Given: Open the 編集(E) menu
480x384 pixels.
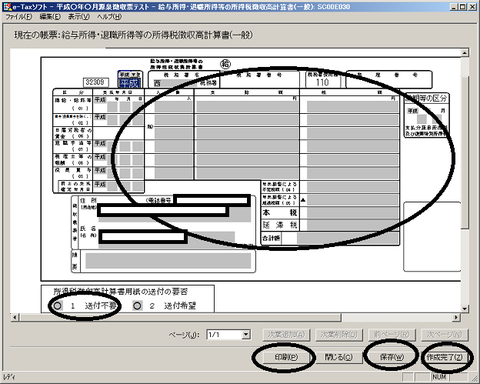Looking at the screenshot, I should (x=50, y=17).
